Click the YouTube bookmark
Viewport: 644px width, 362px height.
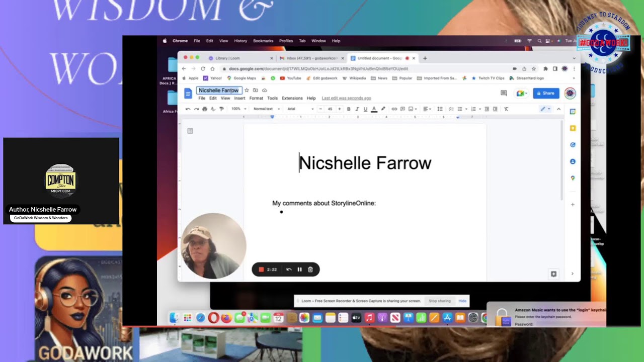pos(290,78)
